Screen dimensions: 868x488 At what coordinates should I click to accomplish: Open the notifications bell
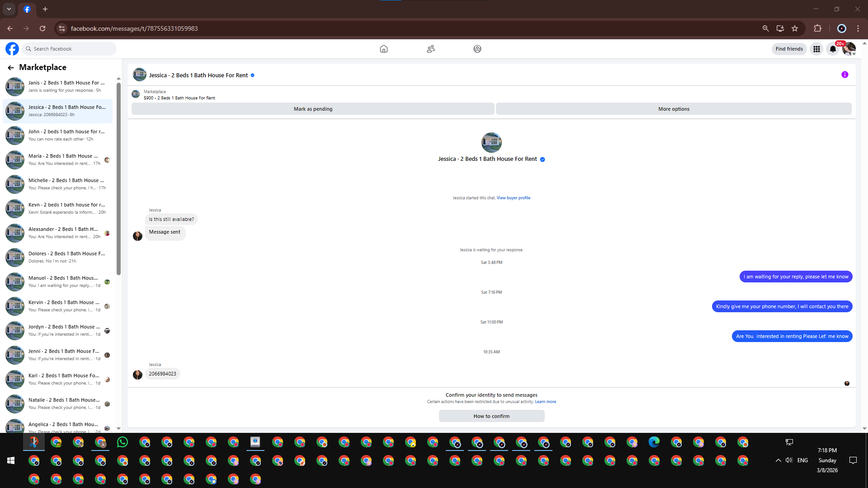[832, 49]
